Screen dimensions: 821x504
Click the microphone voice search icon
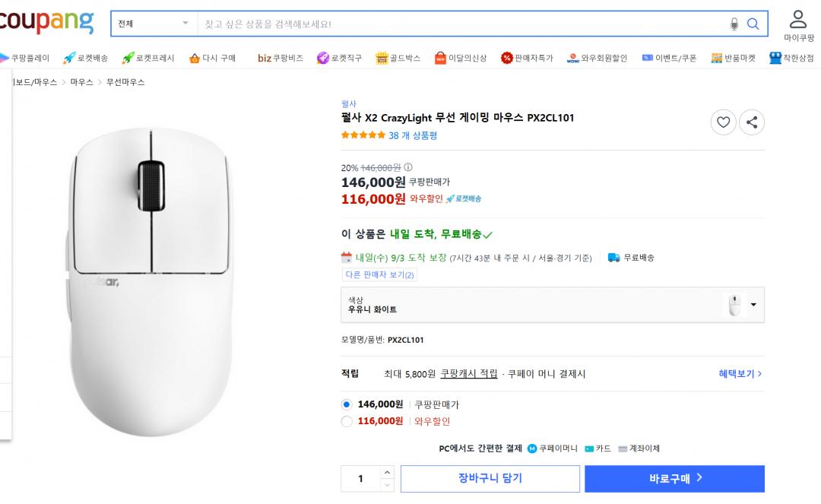[734, 24]
